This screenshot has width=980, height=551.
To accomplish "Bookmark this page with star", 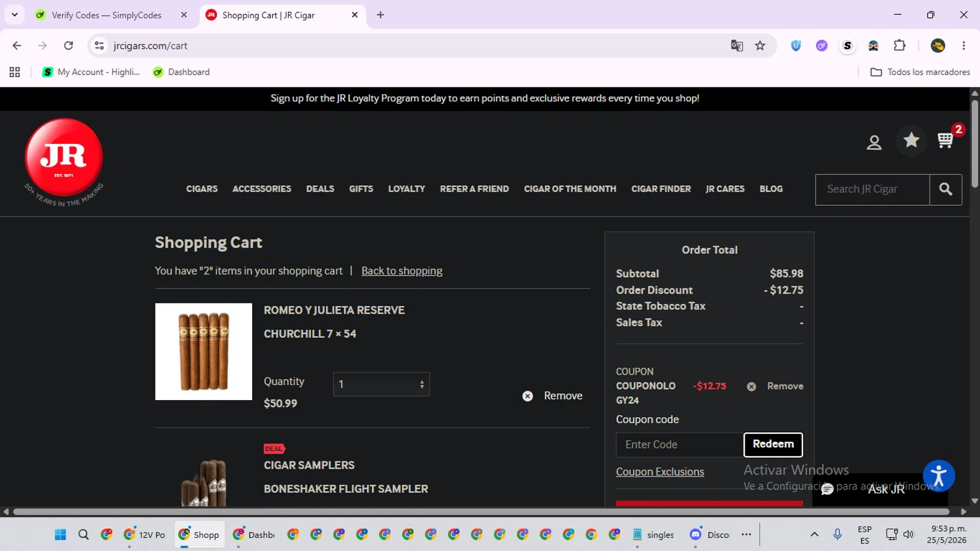I will coord(760,46).
